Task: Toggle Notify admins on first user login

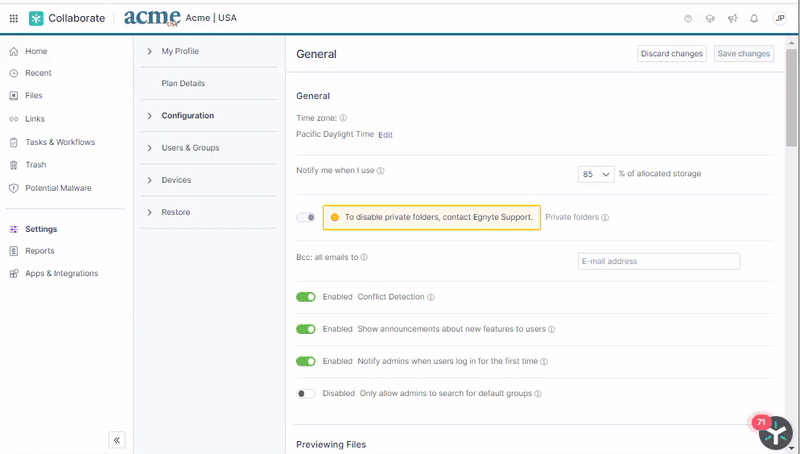Action: (306, 361)
